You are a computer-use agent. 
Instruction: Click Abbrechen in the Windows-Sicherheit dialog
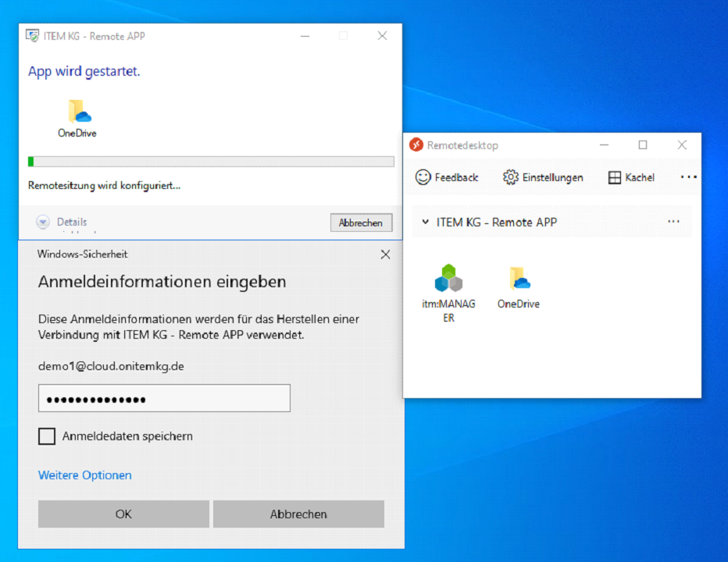click(x=298, y=514)
